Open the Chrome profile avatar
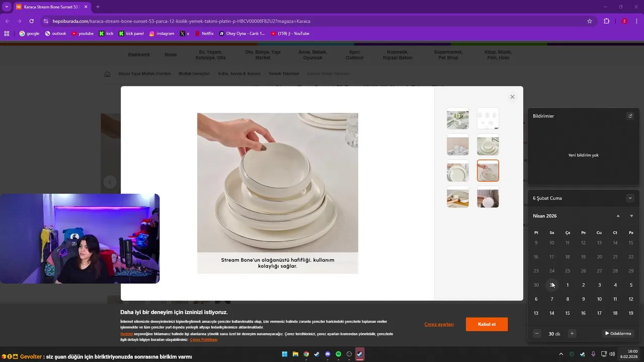Image resolution: width=644 pixels, height=362 pixels. pos(624,21)
